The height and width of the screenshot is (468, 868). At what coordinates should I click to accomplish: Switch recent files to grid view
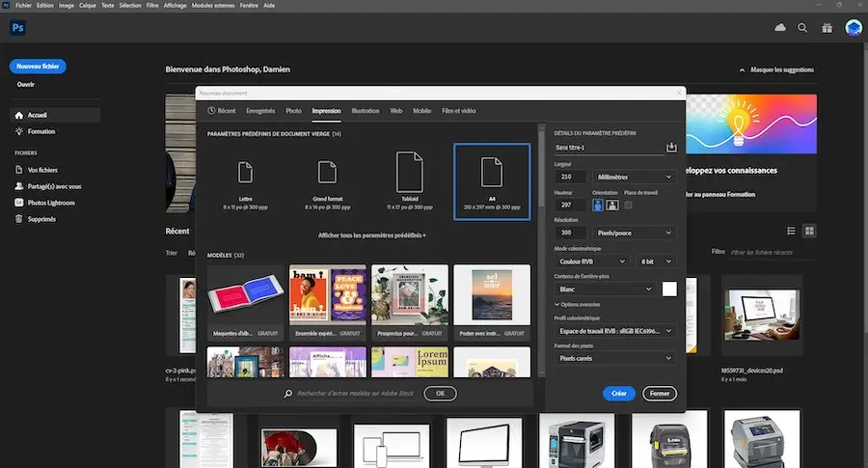809,231
